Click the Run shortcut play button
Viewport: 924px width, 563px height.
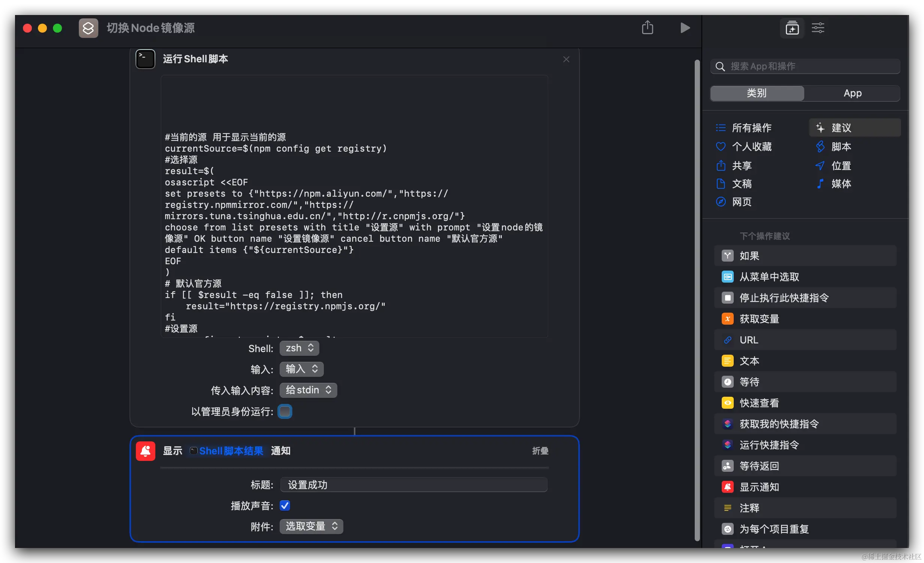(x=685, y=28)
